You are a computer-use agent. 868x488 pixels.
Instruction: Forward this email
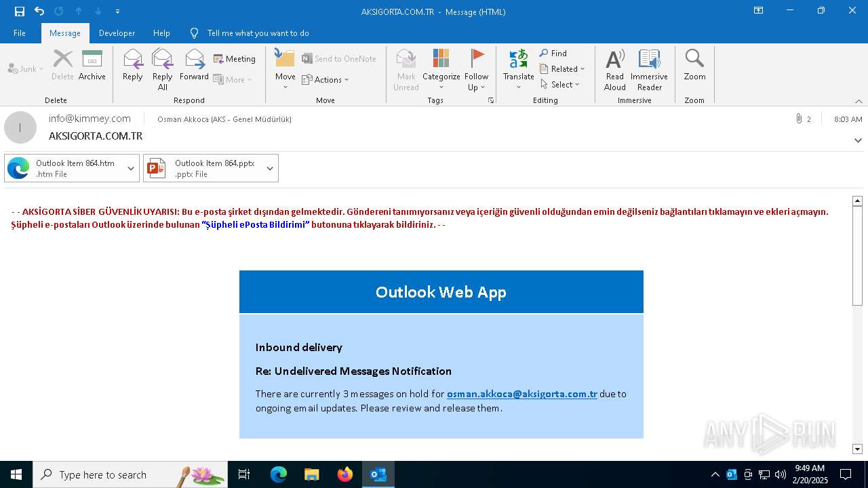pos(194,65)
